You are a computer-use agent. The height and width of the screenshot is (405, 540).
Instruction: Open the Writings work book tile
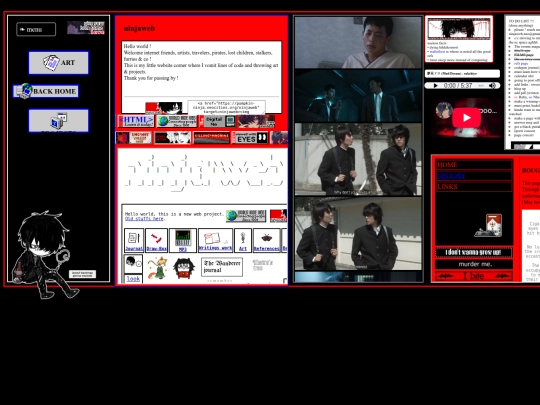click(x=216, y=240)
